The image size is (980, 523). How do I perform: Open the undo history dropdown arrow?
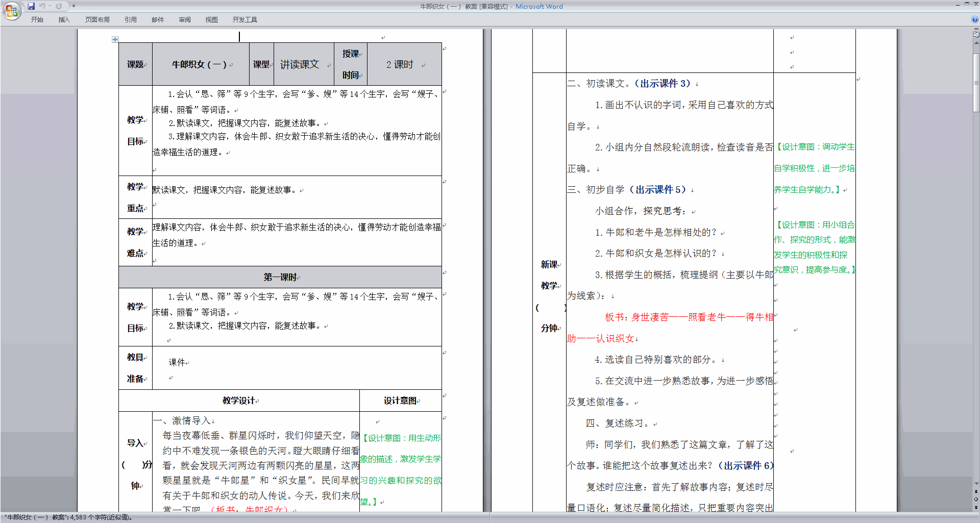click(50, 6)
